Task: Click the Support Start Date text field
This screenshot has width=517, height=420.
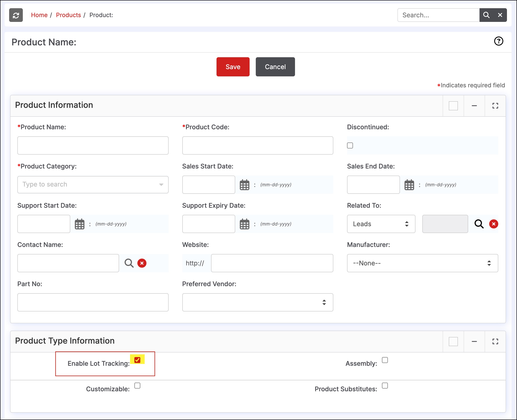Action: (44, 224)
